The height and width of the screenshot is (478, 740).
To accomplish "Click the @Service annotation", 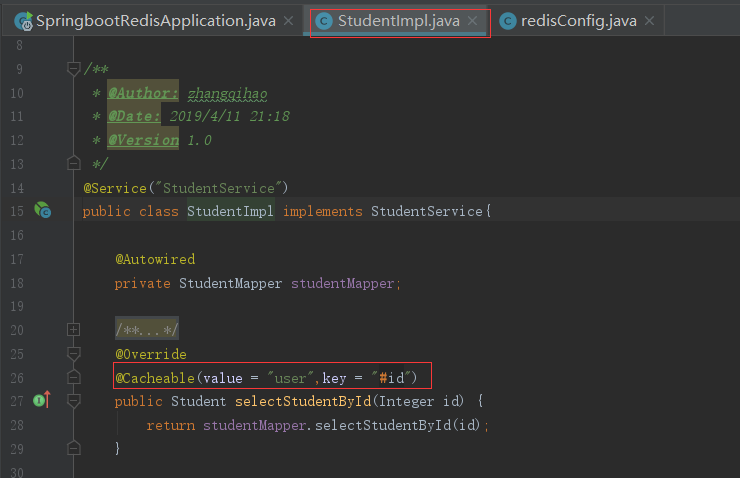I will 115,188.
